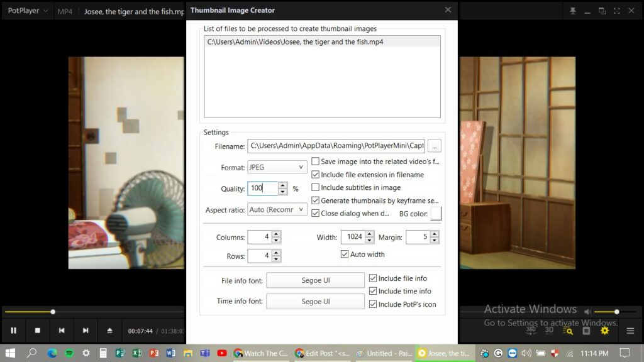
Task: Toggle 360 degree video mode icon
Action: (x=531, y=331)
